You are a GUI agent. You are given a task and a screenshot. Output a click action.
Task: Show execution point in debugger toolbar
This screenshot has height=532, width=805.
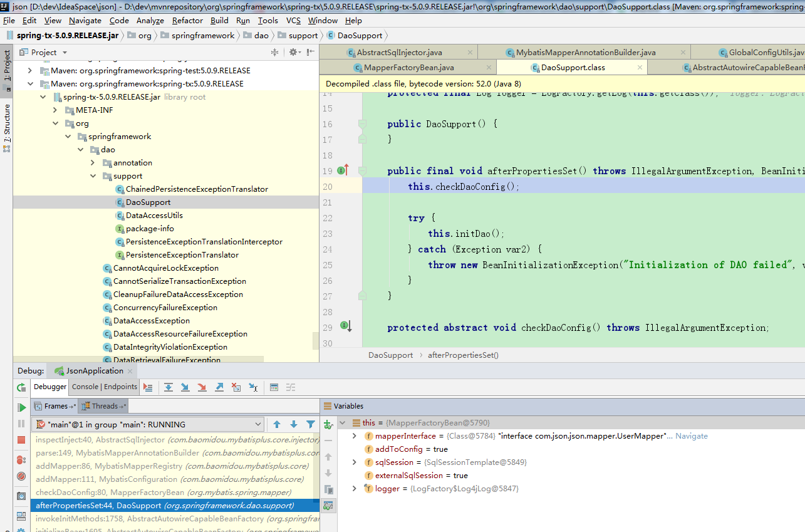[x=148, y=387]
